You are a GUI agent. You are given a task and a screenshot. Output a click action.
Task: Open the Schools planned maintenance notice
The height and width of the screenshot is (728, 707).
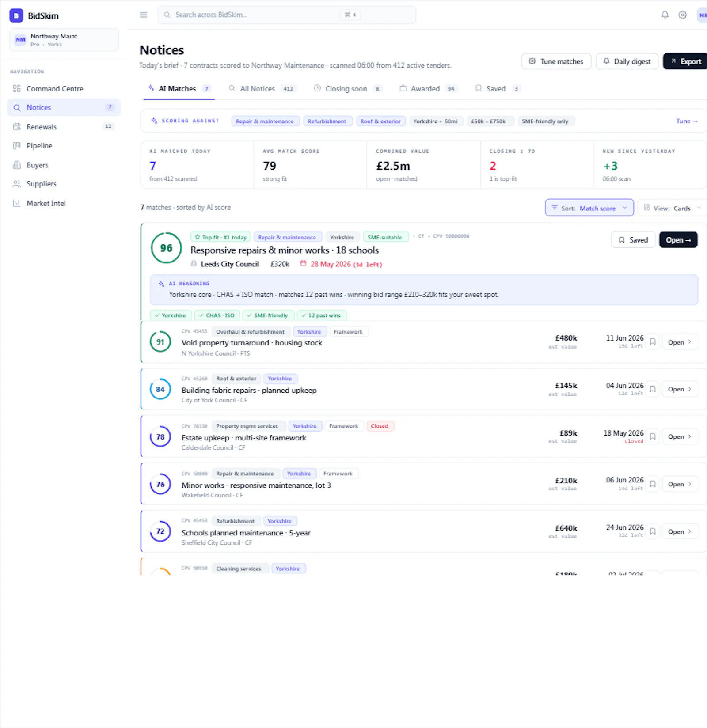pyautogui.click(x=680, y=531)
